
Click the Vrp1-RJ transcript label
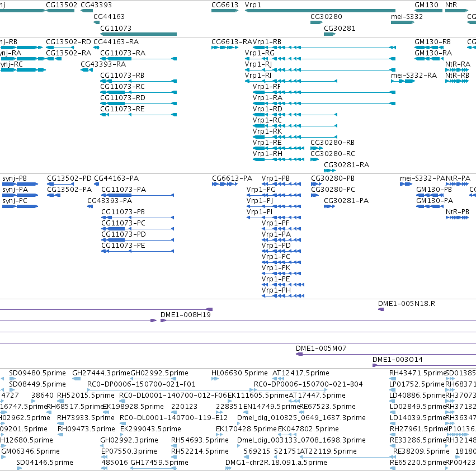pyautogui.click(x=258, y=64)
